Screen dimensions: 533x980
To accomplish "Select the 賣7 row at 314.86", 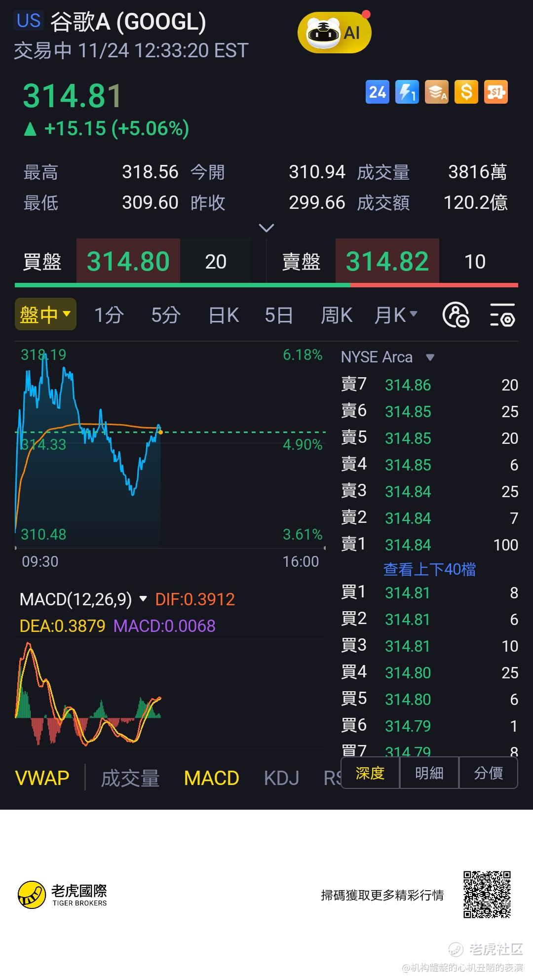I will [429, 385].
